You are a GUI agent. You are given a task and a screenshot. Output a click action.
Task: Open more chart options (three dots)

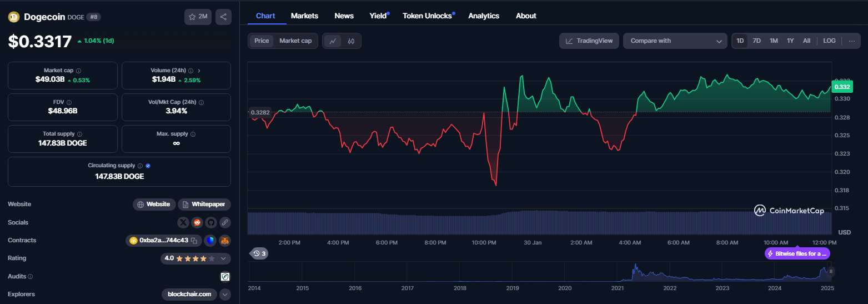pos(852,41)
